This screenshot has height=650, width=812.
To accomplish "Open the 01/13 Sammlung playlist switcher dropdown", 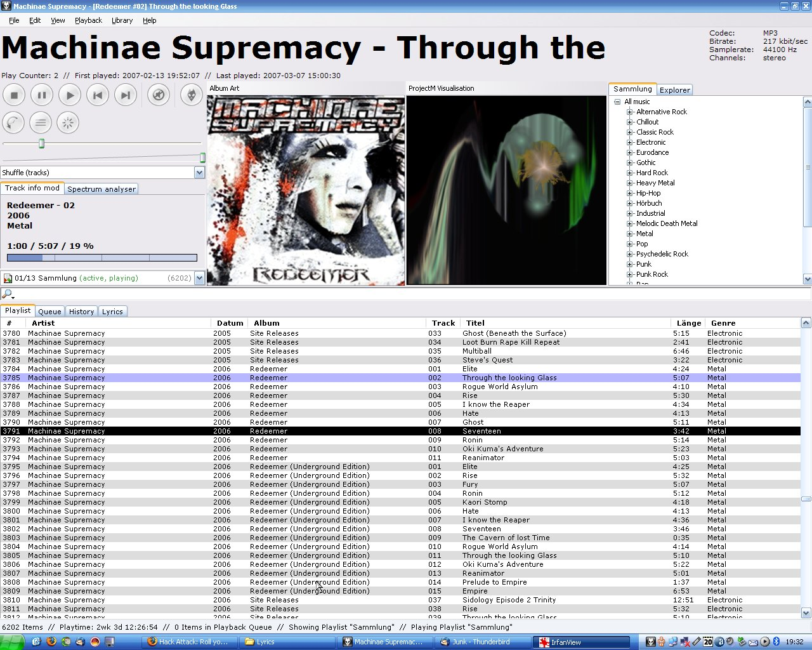I will click(199, 278).
